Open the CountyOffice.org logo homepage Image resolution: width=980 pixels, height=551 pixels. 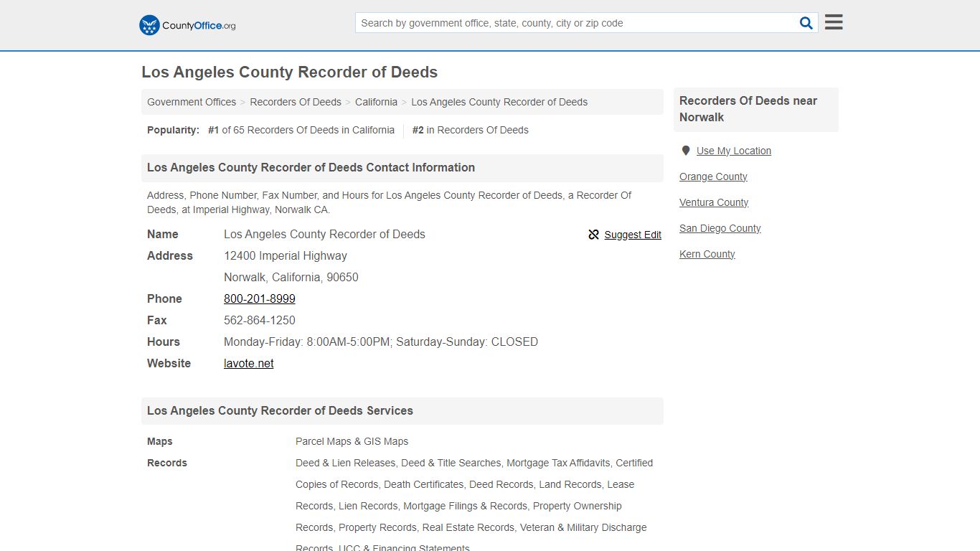click(187, 25)
